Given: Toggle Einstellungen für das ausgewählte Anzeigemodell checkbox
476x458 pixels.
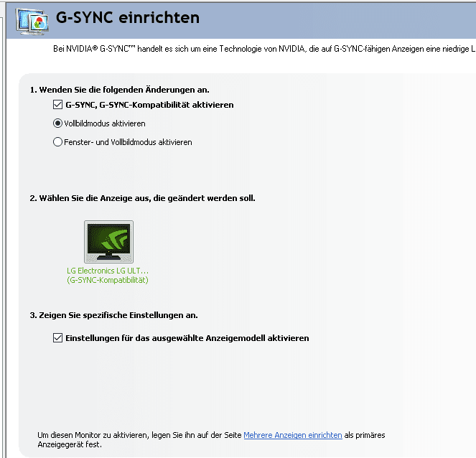Looking at the screenshot, I should [57, 338].
